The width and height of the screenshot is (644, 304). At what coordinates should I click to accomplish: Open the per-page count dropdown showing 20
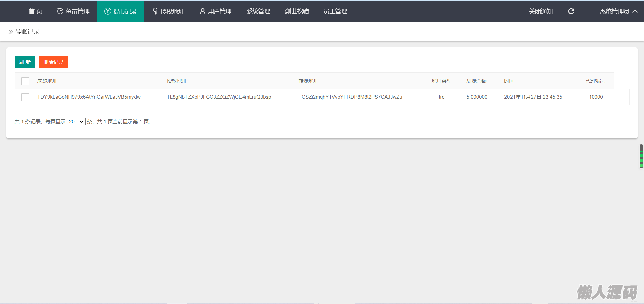coord(76,122)
